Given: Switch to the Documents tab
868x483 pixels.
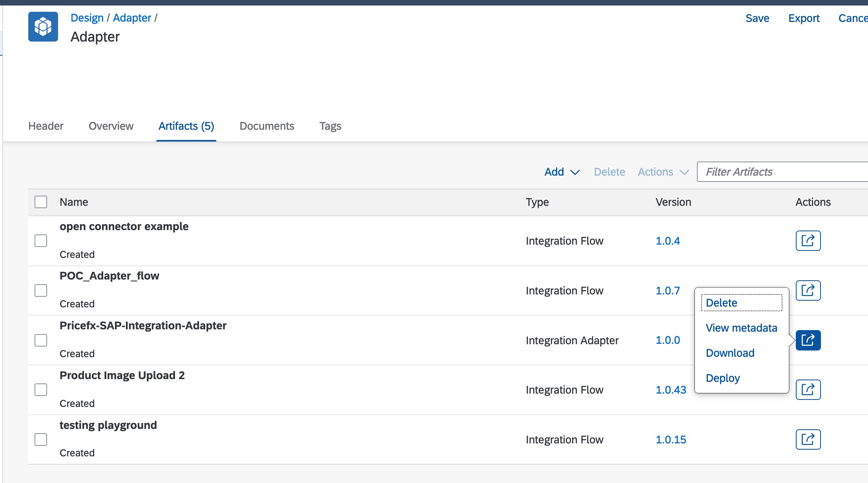Looking at the screenshot, I should coord(267,126).
